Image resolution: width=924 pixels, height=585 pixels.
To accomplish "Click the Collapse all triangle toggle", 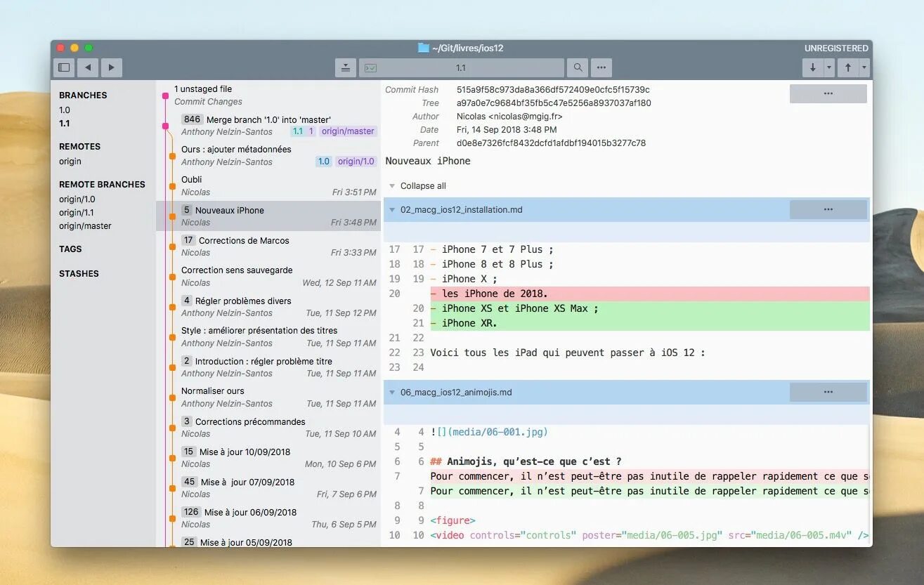I will point(392,186).
